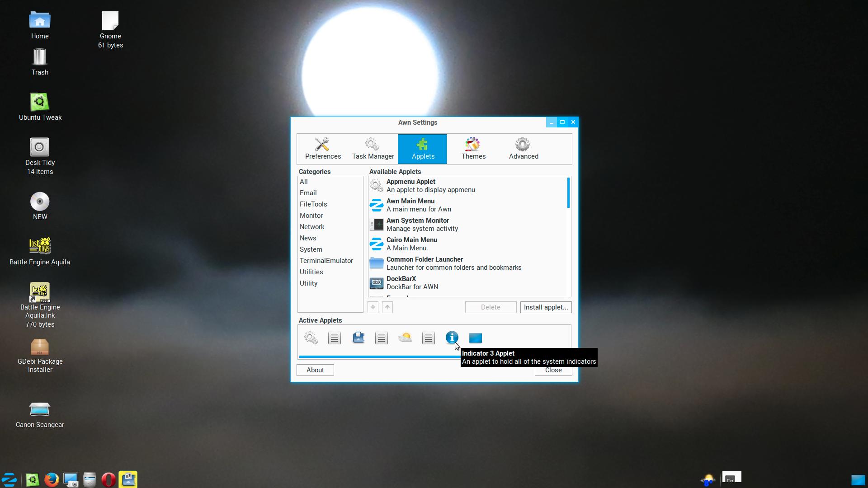Click the About button

click(x=315, y=370)
